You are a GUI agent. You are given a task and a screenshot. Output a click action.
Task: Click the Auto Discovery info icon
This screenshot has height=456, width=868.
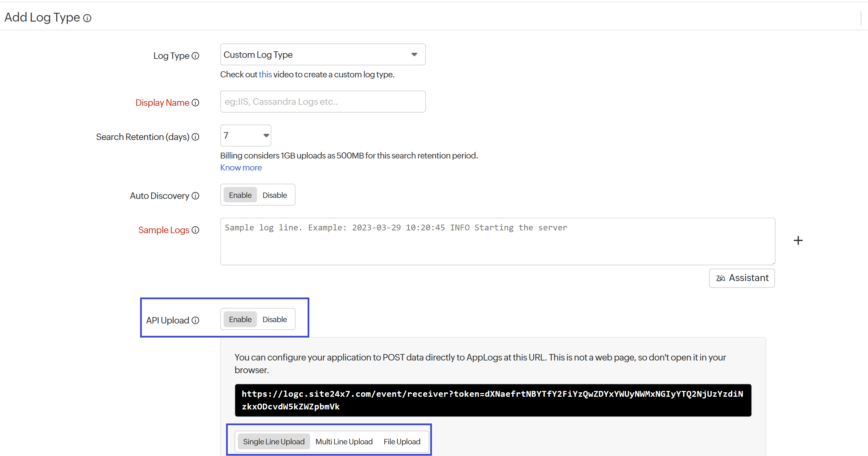click(x=195, y=196)
